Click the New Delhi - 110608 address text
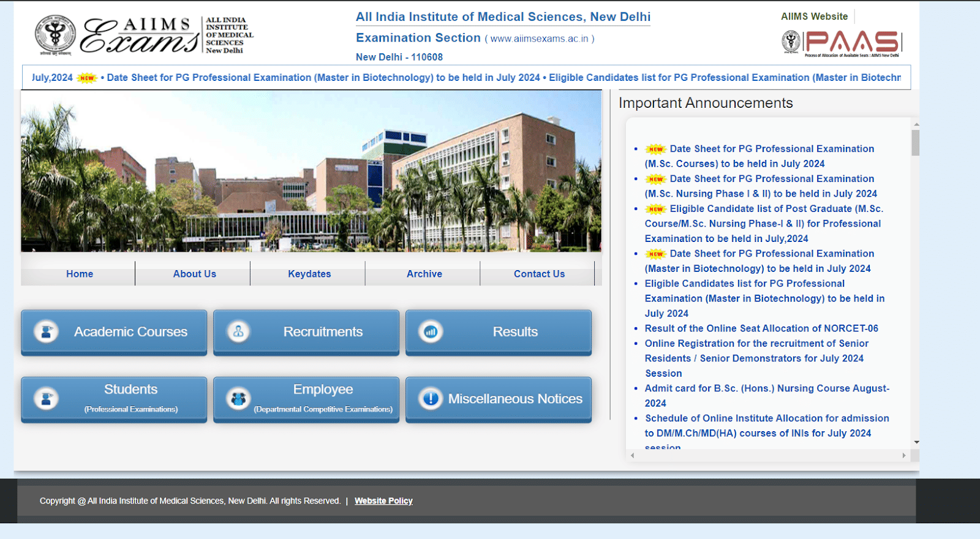 399,57
